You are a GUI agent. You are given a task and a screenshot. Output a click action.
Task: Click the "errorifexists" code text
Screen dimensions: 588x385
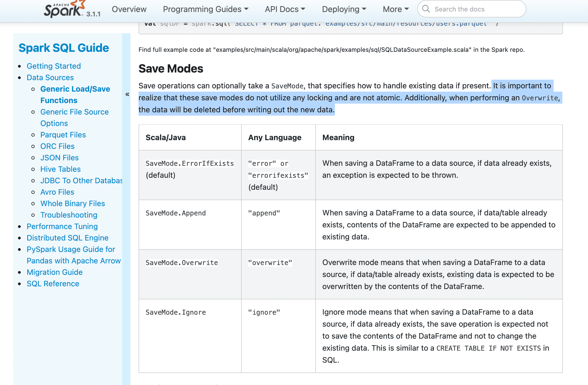(x=278, y=175)
